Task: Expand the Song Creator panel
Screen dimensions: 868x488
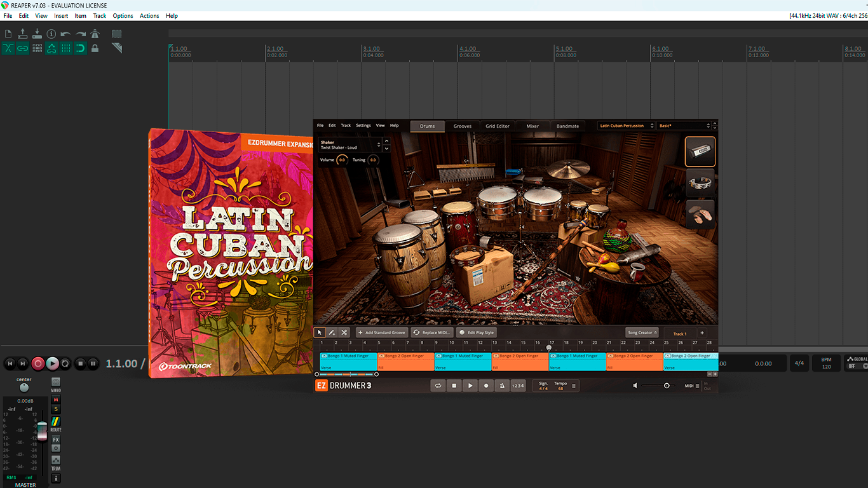Action: coord(642,332)
